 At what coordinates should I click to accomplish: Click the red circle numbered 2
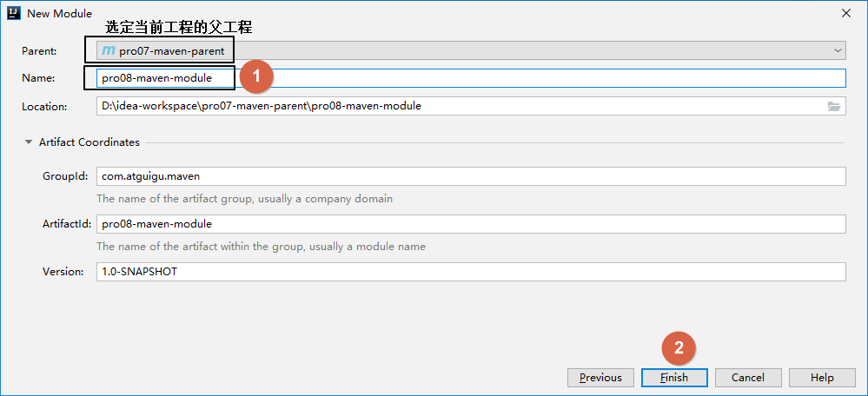pyautogui.click(x=679, y=348)
